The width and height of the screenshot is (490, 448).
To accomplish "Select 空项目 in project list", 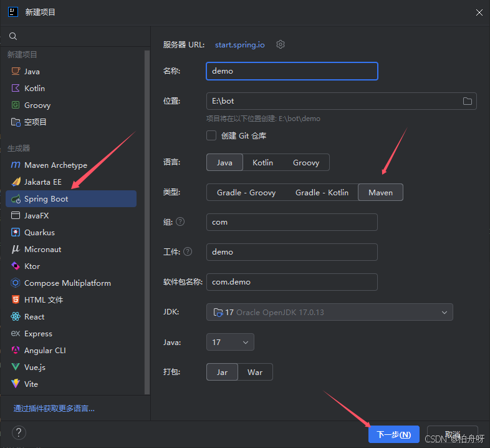I will (71, 122).
